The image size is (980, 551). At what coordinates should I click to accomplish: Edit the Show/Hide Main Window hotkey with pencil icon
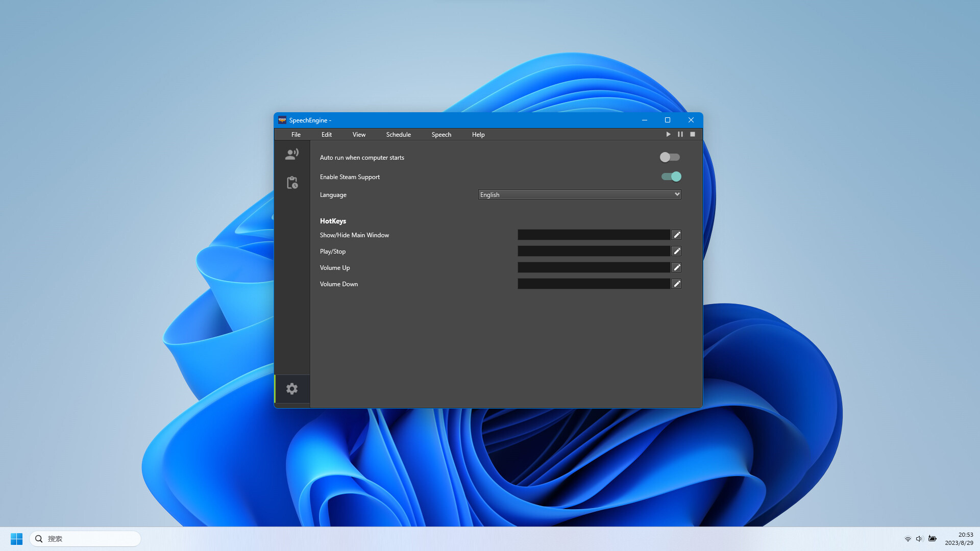tap(676, 235)
